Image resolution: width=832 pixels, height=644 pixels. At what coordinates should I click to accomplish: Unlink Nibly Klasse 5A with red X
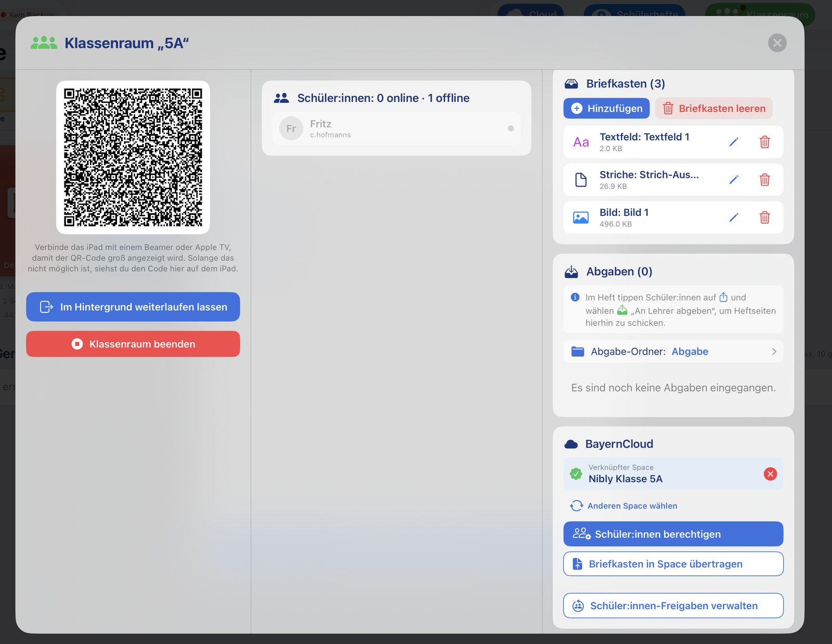(770, 474)
